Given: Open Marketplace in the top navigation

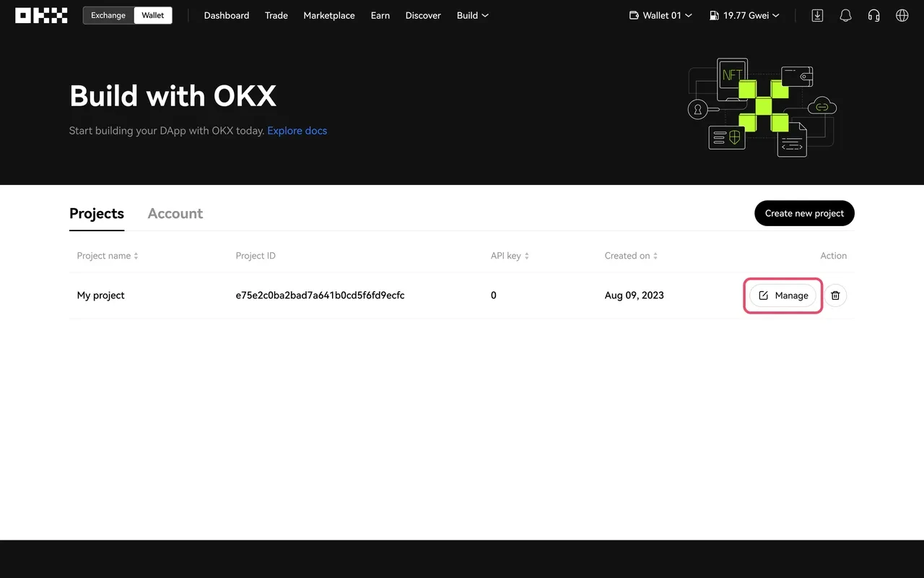Looking at the screenshot, I should click(329, 15).
